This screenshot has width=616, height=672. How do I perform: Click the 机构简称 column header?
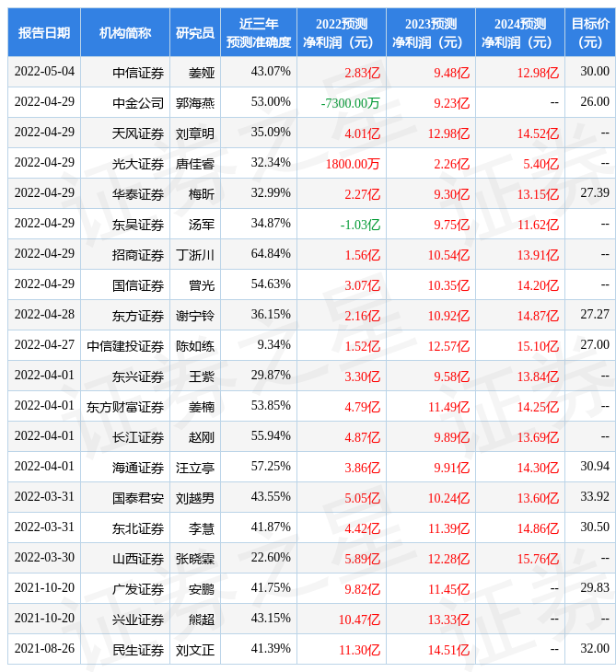[x=125, y=32]
